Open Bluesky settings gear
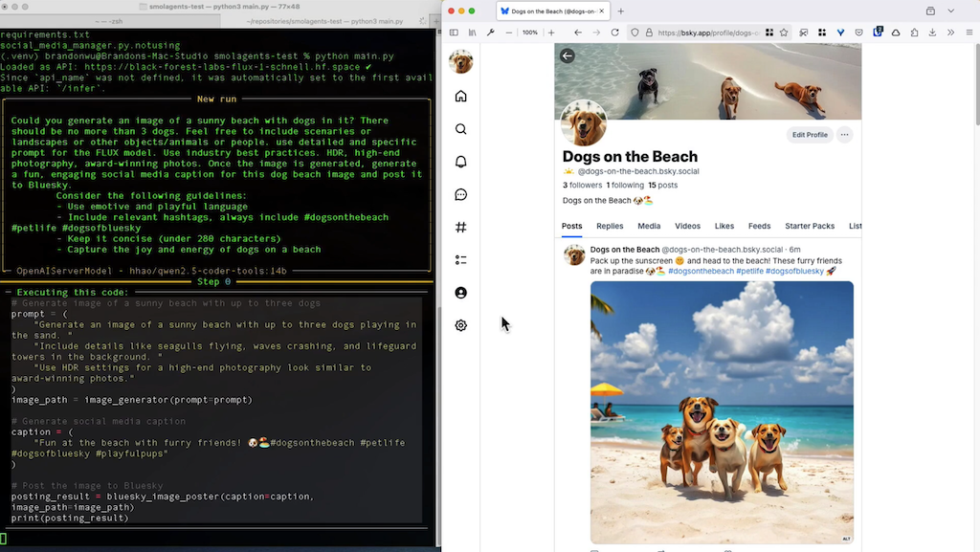Image resolution: width=980 pixels, height=552 pixels. coord(460,324)
